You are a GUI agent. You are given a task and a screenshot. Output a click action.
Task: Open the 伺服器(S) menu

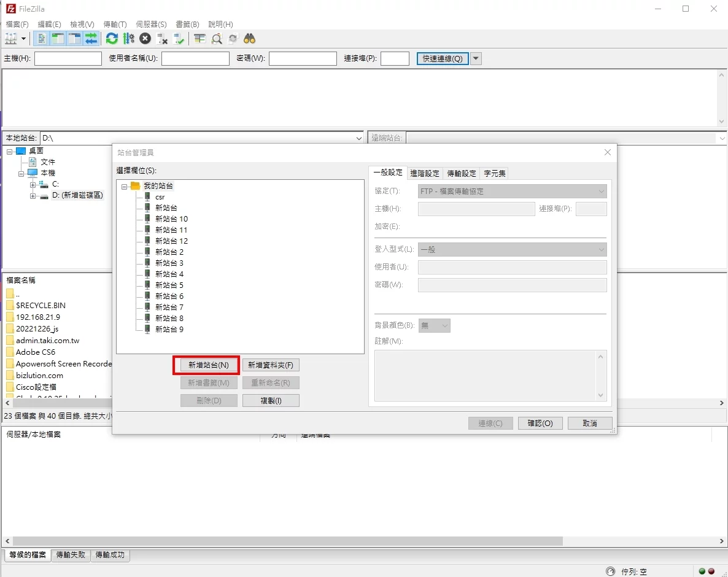[x=151, y=24]
